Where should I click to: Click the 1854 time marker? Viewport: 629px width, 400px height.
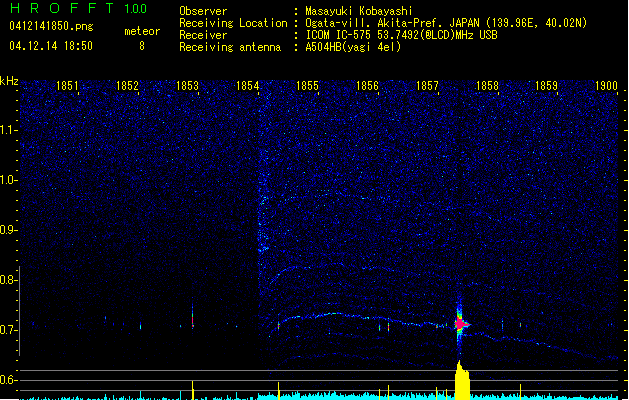(248, 86)
